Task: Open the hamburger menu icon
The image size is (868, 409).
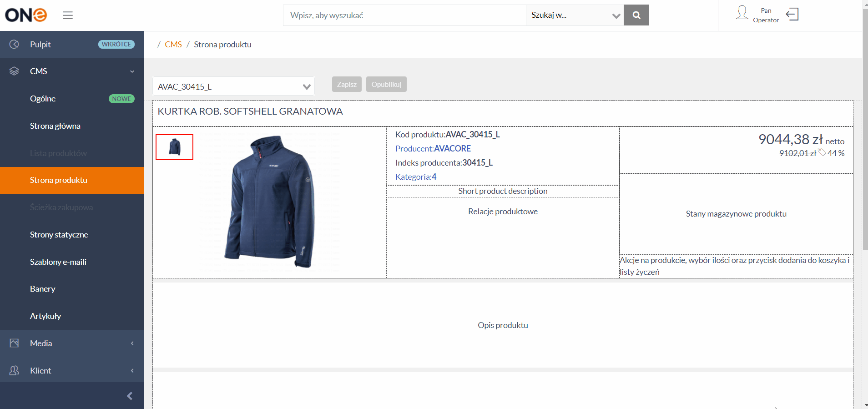Action: (68, 15)
